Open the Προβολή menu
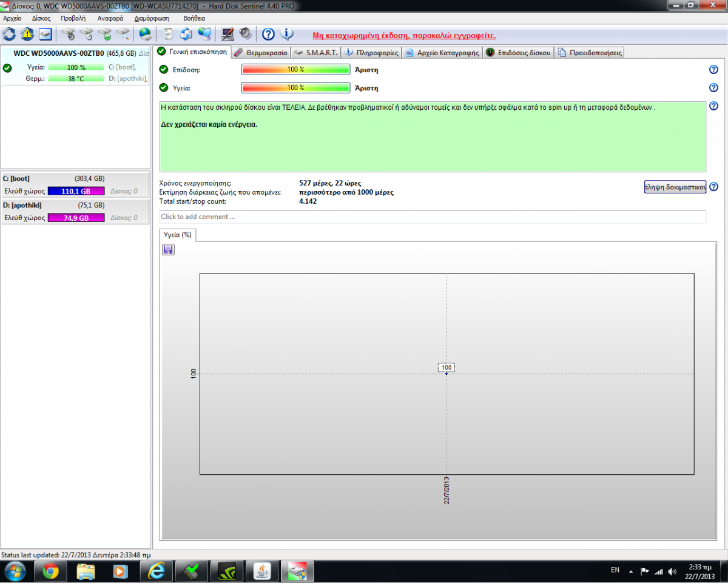The image size is (728, 587). [x=73, y=18]
